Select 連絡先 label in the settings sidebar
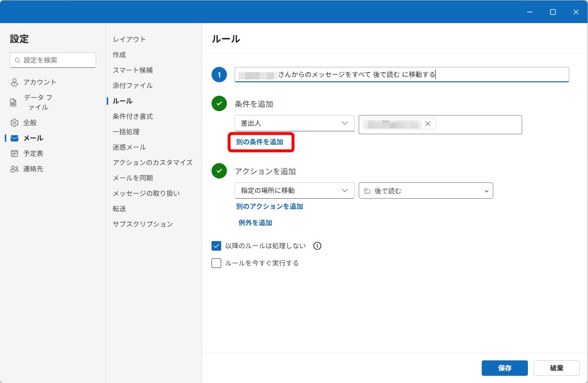 tap(33, 169)
